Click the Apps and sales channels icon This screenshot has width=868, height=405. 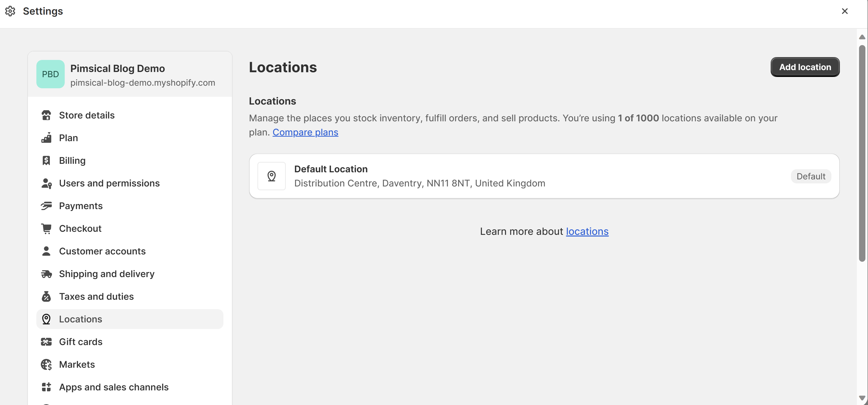(46, 387)
